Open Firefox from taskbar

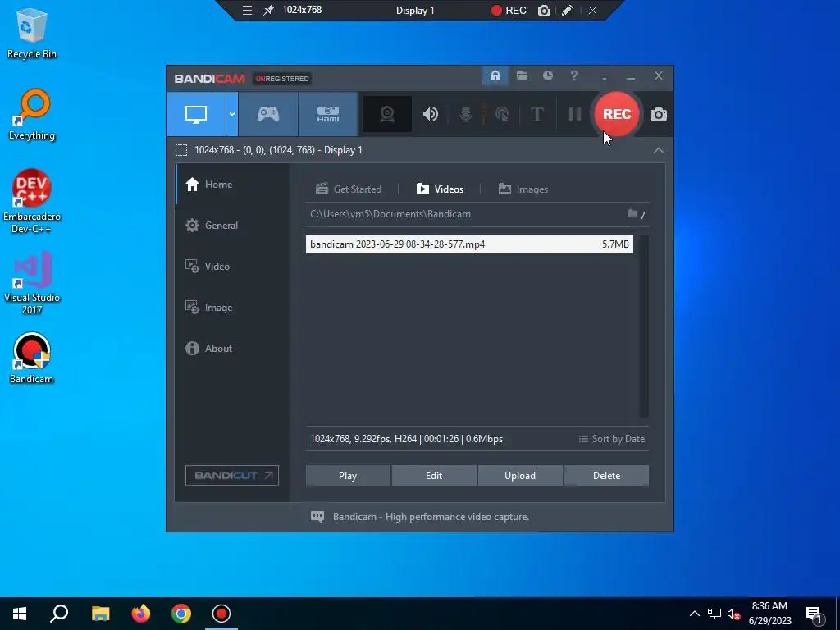[x=141, y=614]
